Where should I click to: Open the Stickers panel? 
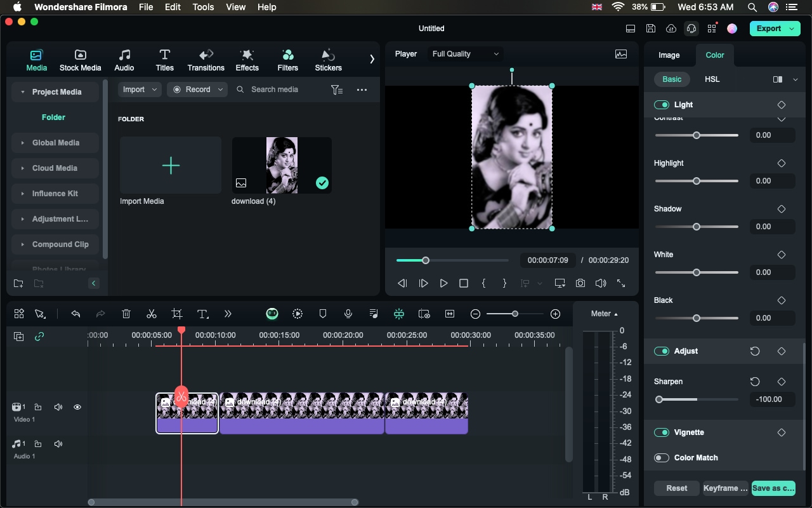(328, 60)
